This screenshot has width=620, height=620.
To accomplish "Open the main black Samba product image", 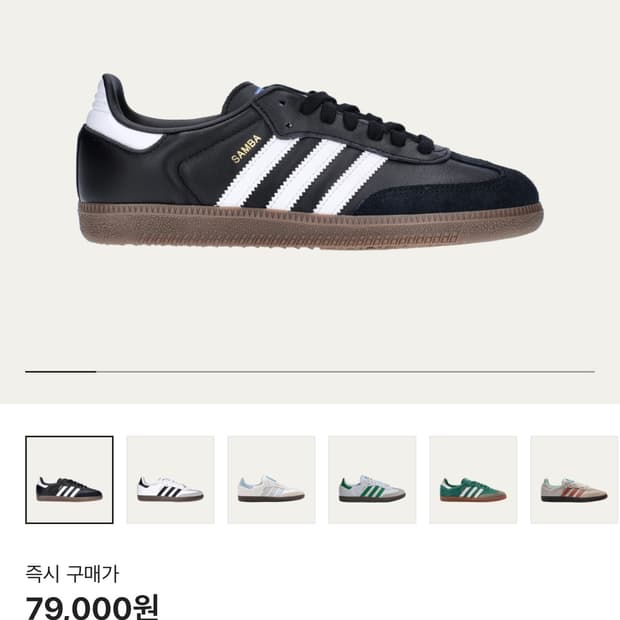I will (x=310, y=161).
